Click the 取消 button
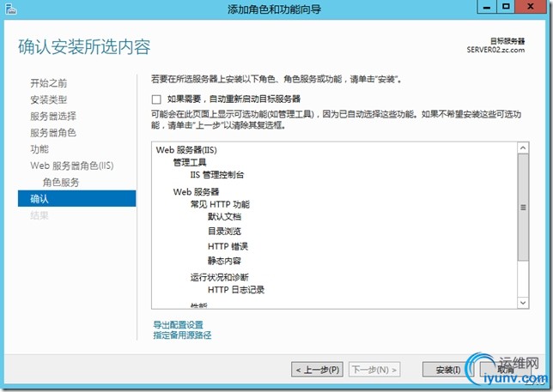 click(506, 370)
